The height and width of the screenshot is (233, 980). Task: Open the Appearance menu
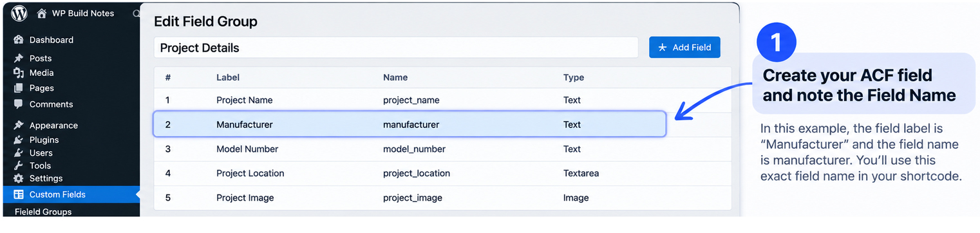tap(53, 126)
